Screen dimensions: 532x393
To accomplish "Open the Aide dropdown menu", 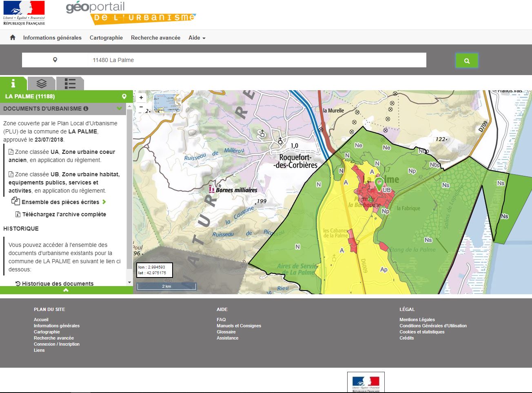I will coord(197,38).
